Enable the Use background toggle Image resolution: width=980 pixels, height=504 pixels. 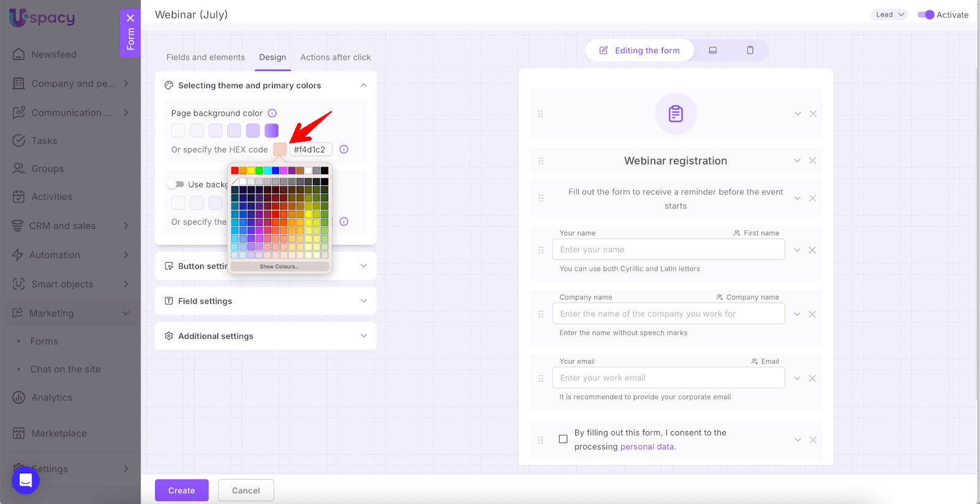[x=176, y=184]
